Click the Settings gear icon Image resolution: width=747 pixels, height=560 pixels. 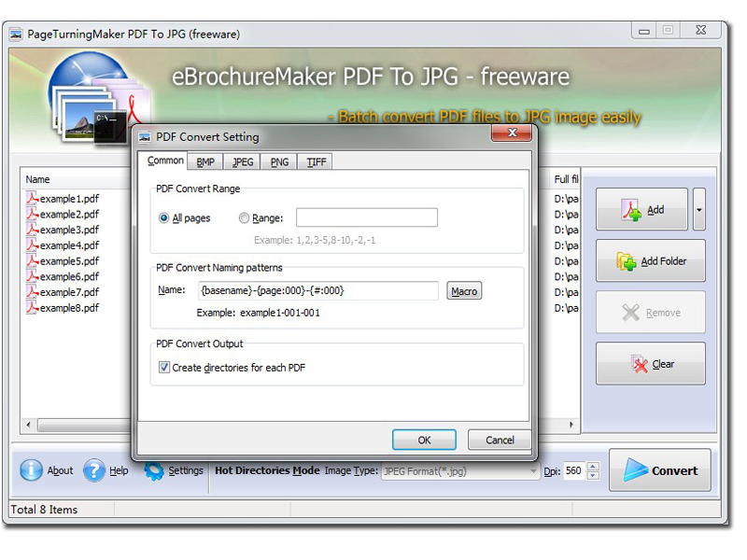154,471
